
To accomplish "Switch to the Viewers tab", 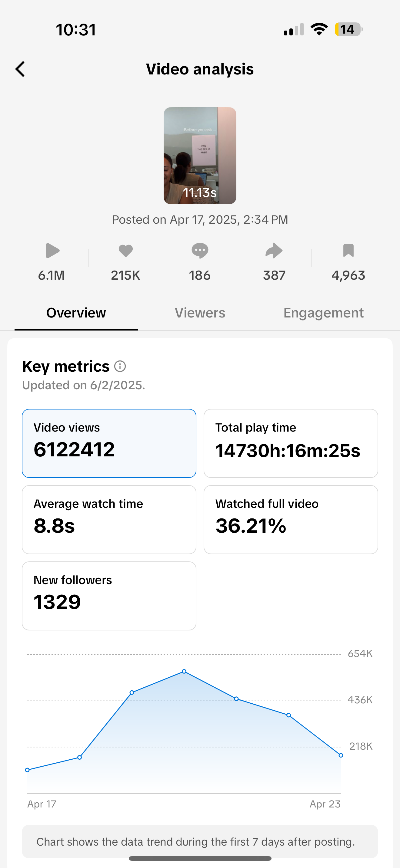I will tap(200, 313).
